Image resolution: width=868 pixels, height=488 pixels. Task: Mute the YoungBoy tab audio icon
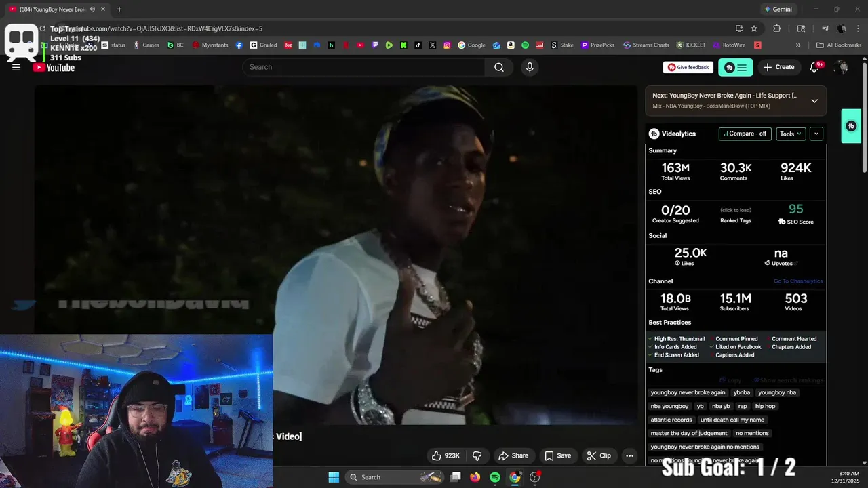pos(92,9)
